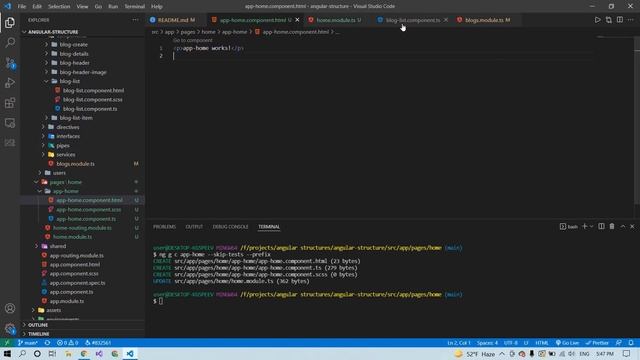Screen dimensions: 640x360
Task: Kill terminal with trash icon
Action: click(x=612, y=226)
